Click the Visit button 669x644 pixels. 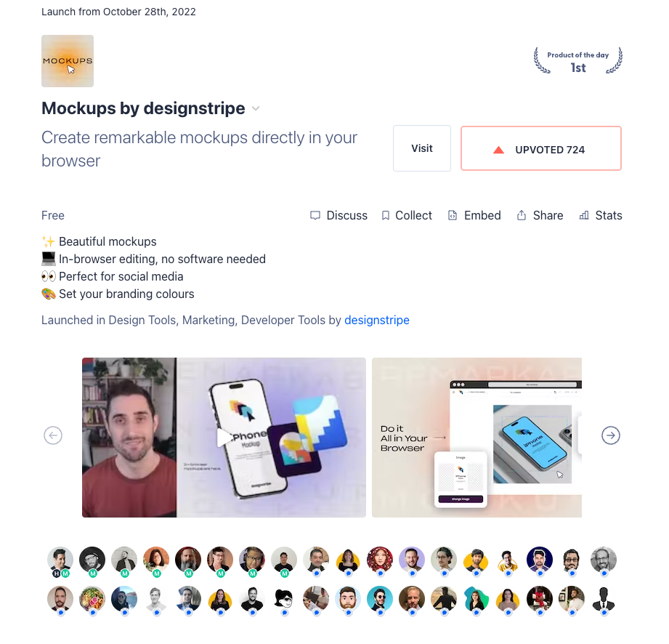click(x=421, y=148)
